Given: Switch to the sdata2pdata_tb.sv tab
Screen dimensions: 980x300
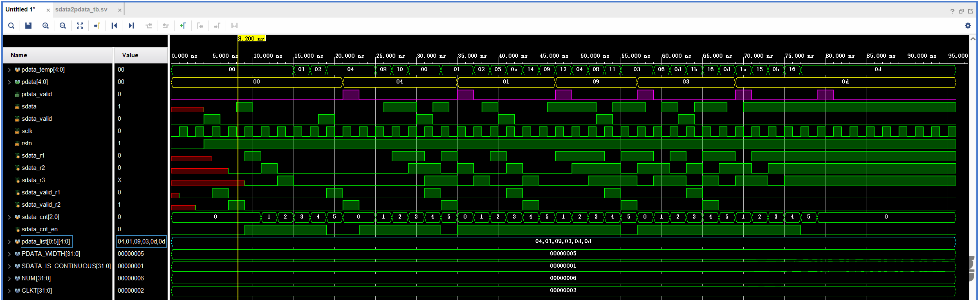Looking at the screenshot, I should click(81, 9).
